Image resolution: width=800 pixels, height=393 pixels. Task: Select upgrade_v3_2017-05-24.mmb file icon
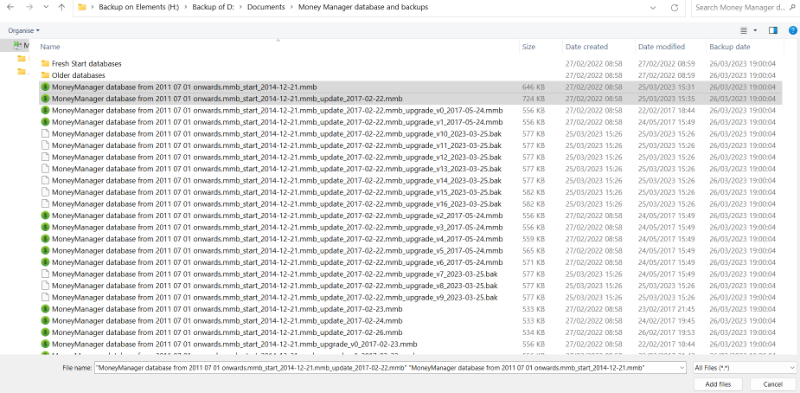45,227
